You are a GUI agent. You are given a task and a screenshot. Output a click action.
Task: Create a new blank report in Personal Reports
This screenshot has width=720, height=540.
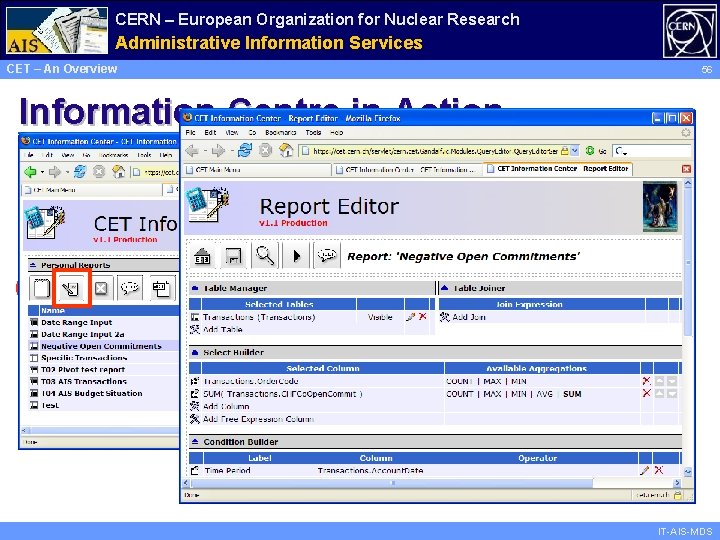pos(41,288)
